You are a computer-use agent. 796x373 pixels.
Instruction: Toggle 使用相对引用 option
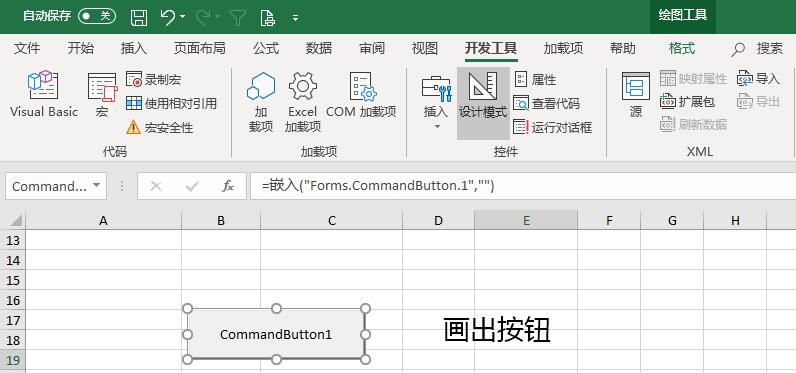click(172, 104)
